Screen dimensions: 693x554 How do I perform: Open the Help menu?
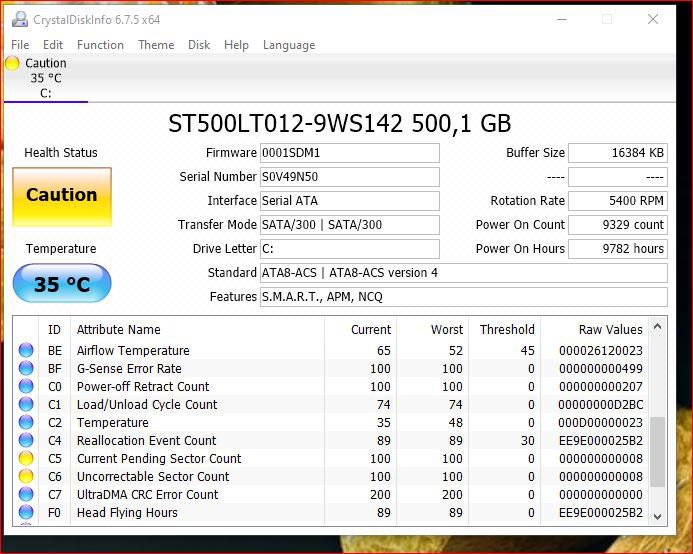(236, 45)
